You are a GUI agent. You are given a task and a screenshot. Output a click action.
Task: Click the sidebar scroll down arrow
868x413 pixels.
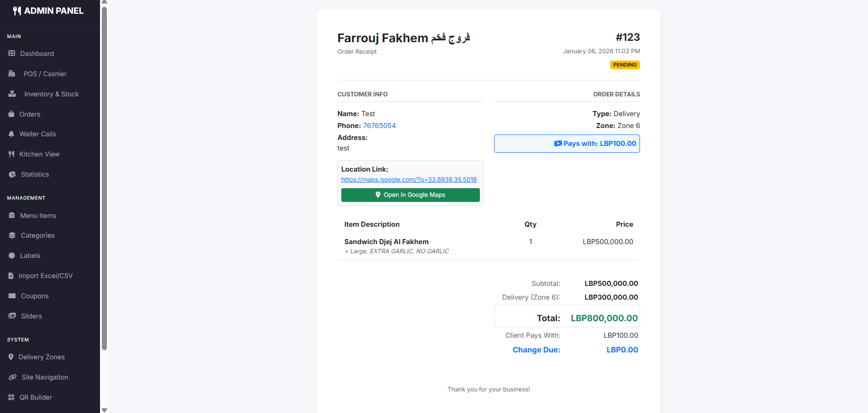tap(104, 410)
